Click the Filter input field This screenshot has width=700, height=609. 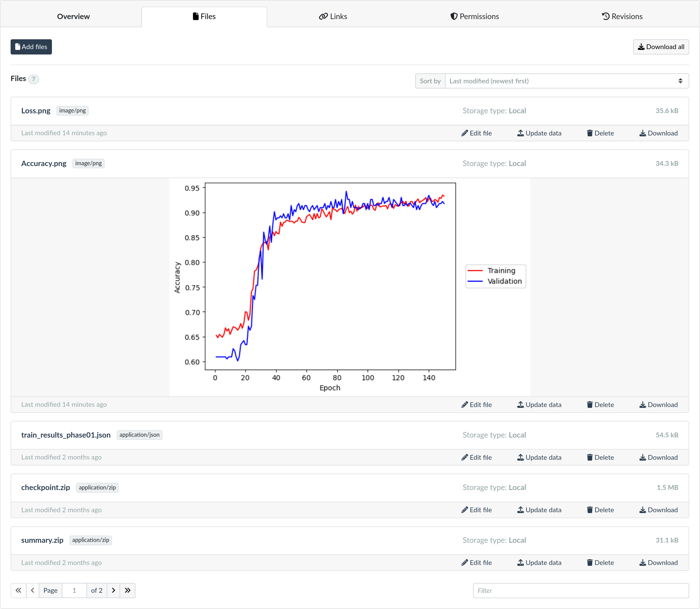click(580, 591)
